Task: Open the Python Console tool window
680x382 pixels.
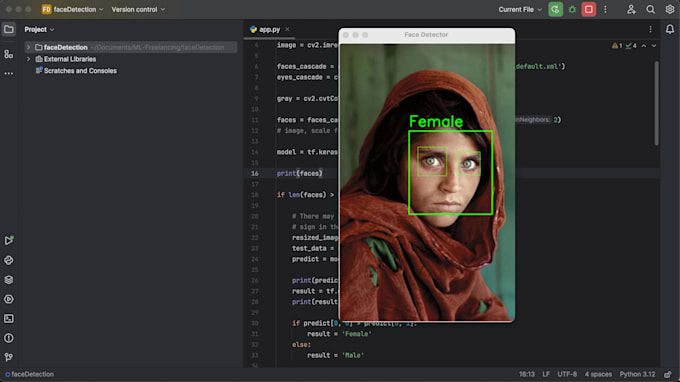Action: (9, 260)
